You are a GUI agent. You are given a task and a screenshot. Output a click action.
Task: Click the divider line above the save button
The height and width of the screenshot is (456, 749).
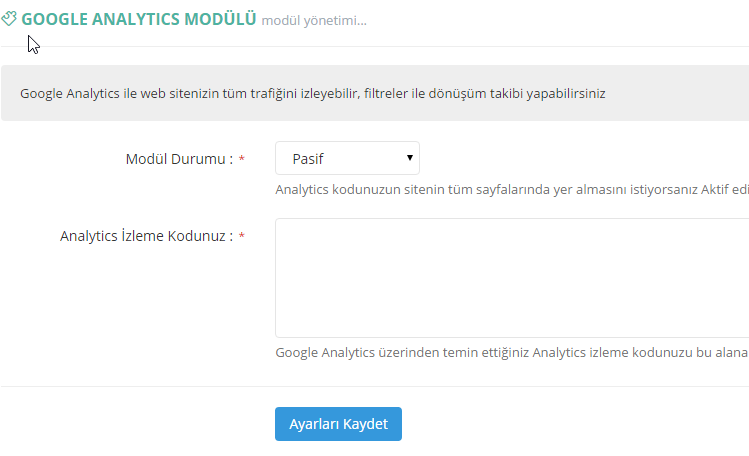374,386
